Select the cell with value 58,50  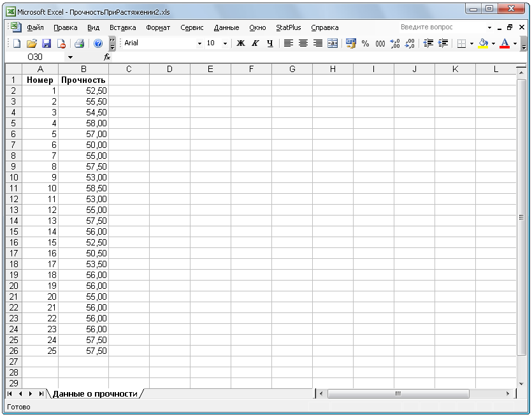(x=83, y=188)
